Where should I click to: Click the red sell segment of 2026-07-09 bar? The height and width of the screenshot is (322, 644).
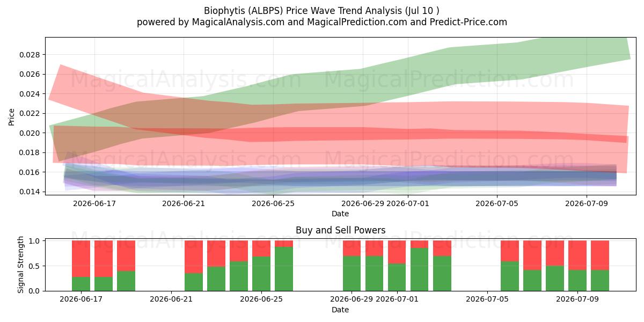(577, 255)
